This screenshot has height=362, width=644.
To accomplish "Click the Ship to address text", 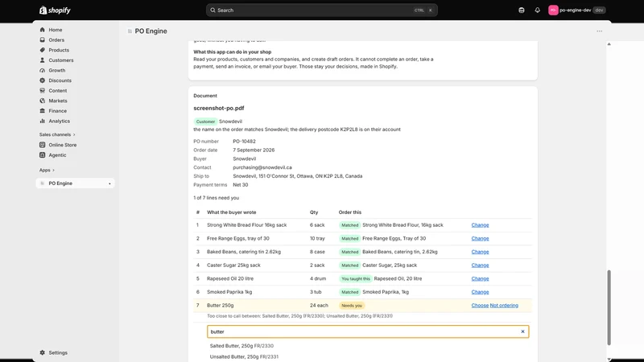I will click(x=297, y=176).
